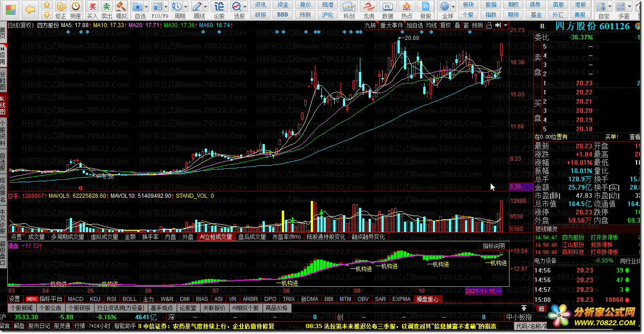The height and width of the screenshot is (334, 644).
Task: Click the colorful home grid icon
Action: pyautogui.click(x=10, y=9)
